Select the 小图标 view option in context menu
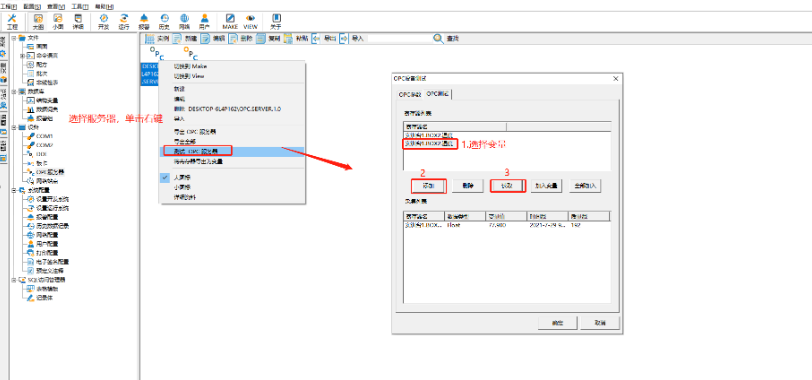The width and height of the screenshot is (812, 380). (x=181, y=188)
